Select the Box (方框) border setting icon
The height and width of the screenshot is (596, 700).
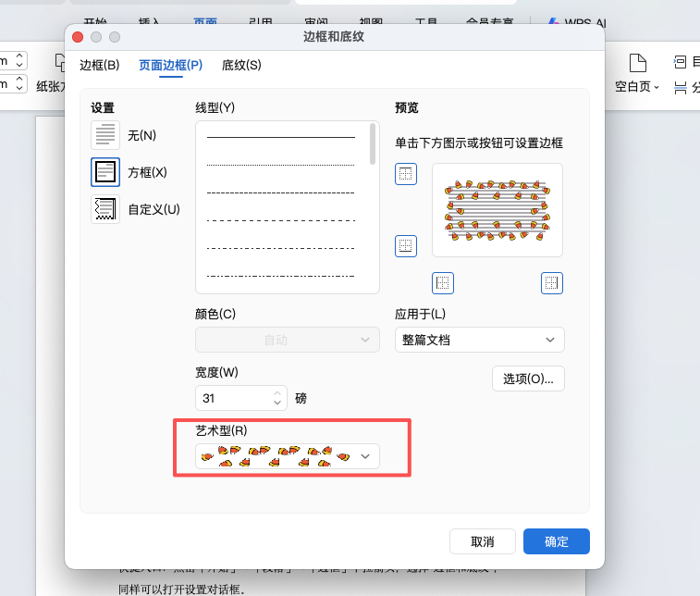(x=105, y=172)
